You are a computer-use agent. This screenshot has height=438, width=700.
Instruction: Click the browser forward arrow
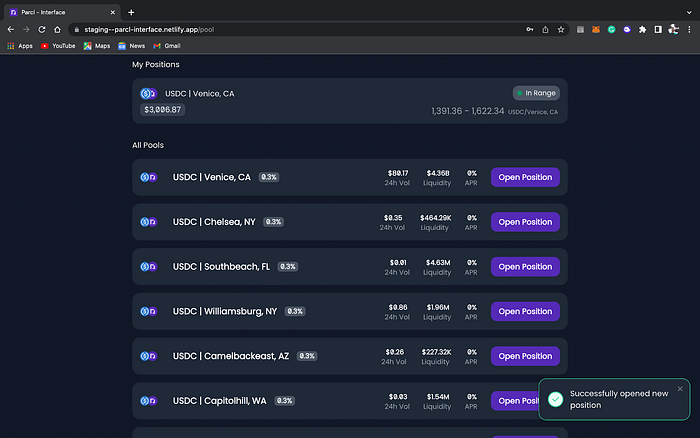[x=26, y=29]
